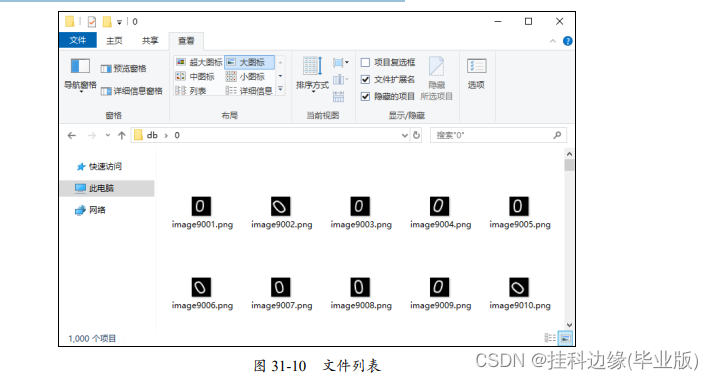Open Options (选项) button
713x380 pixels.
click(476, 74)
